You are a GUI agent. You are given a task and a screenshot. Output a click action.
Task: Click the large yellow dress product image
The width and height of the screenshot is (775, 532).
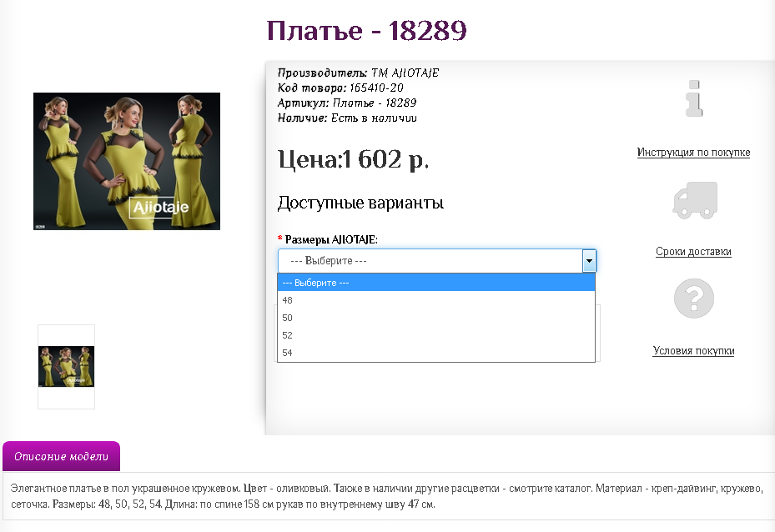click(127, 161)
